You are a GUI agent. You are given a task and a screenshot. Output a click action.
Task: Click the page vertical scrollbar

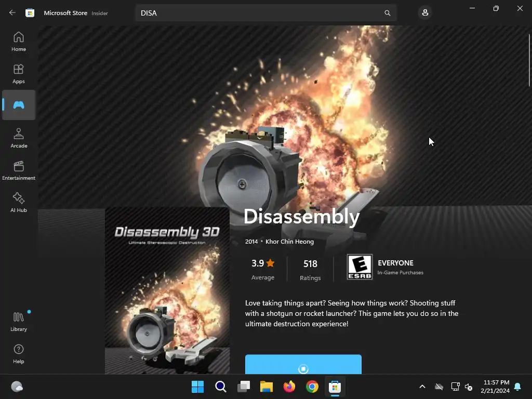click(x=529, y=60)
